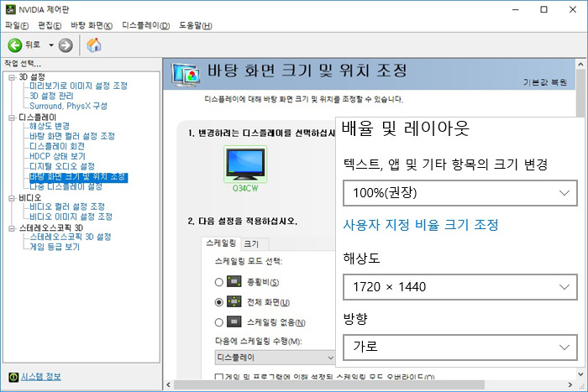Click the green Back arrow icon
The width and height of the screenshot is (588, 392).
click(x=15, y=45)
